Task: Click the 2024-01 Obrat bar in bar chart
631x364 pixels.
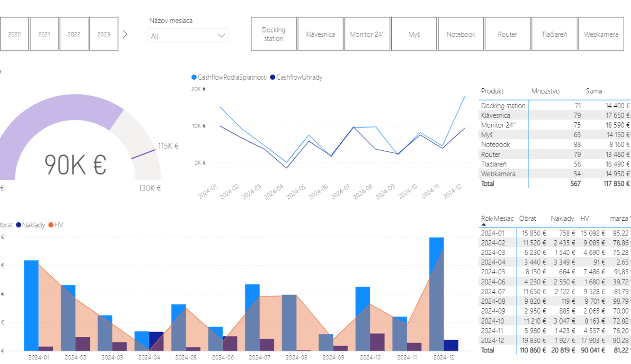Action: [31, 305]
